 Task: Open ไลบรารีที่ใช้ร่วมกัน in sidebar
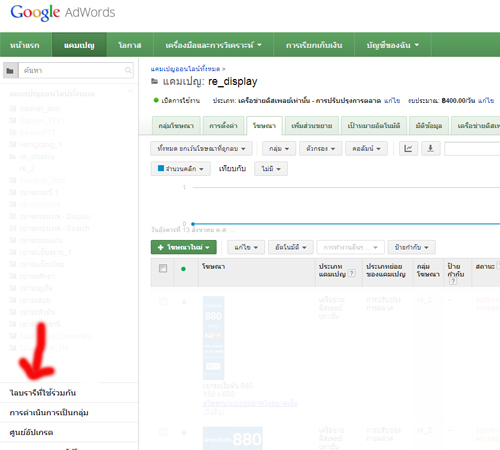43,393
